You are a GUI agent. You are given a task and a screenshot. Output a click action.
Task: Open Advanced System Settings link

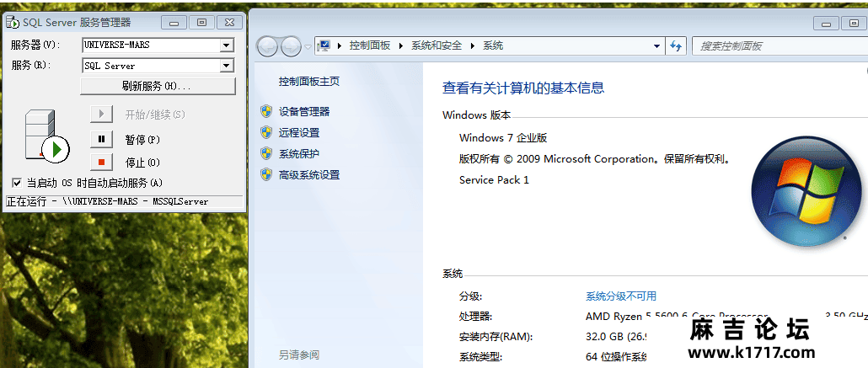point(309,175)
